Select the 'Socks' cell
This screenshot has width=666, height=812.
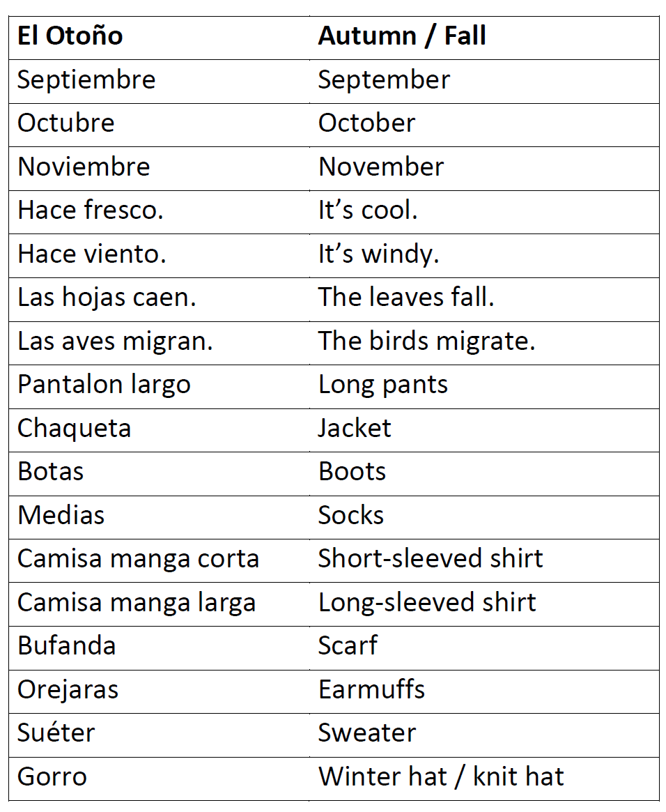[x=351, y=516]
